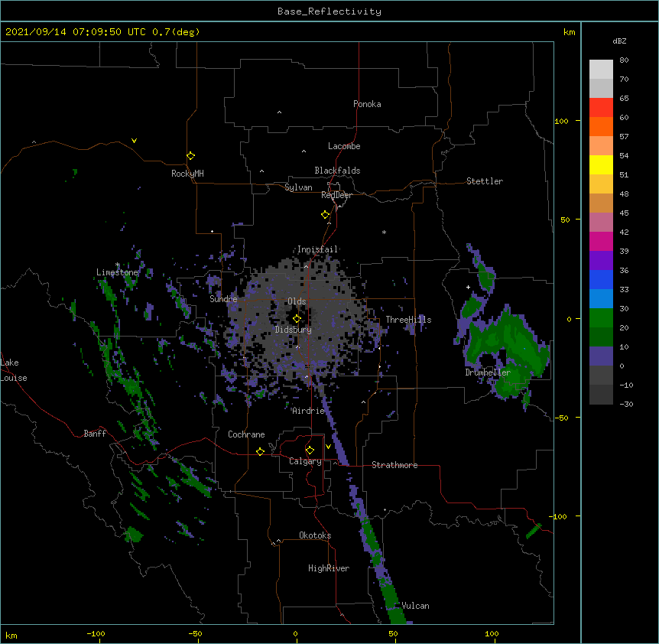Select the yellow diamond marker southeast of Cochrane
This screenshot has width=659, height=644.
point(260,451)
